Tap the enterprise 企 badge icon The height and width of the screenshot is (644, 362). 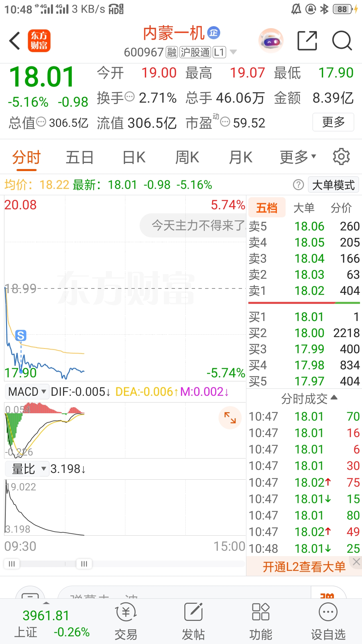214,33
